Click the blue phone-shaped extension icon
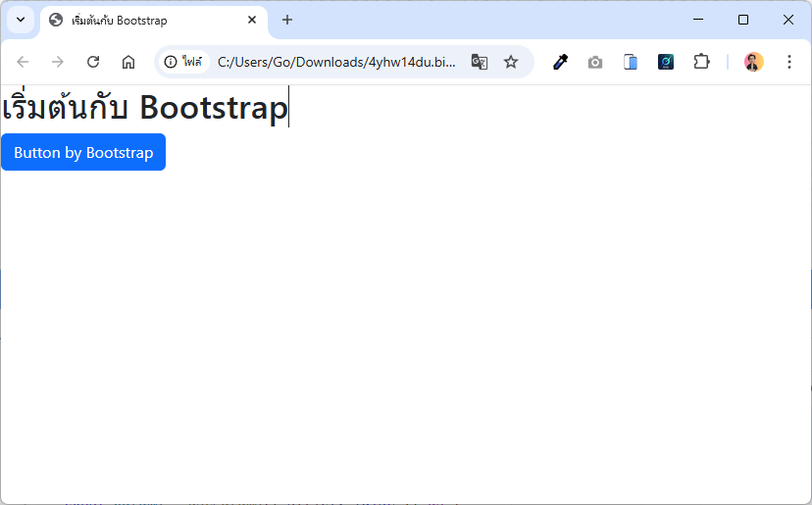 (x=631, y=62)
